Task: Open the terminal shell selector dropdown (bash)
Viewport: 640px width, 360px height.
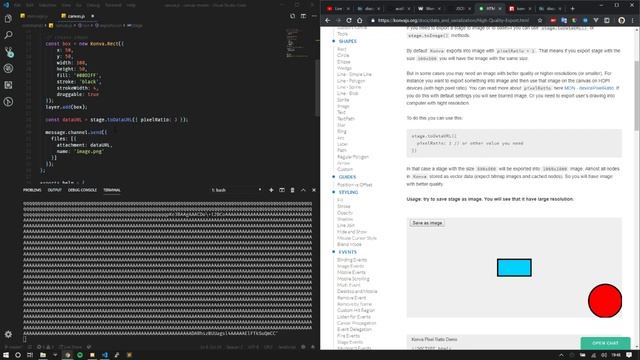Action: (x=236, y=190)
